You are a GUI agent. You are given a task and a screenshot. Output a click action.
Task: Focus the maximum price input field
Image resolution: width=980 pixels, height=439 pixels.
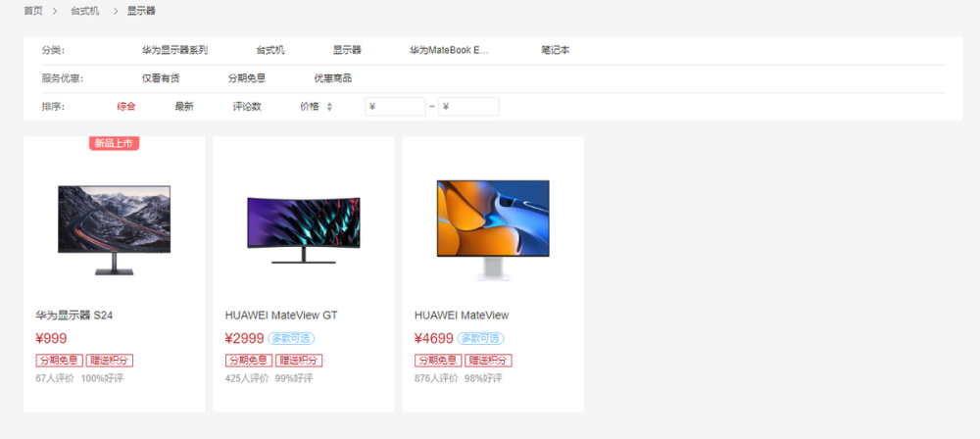468,107
